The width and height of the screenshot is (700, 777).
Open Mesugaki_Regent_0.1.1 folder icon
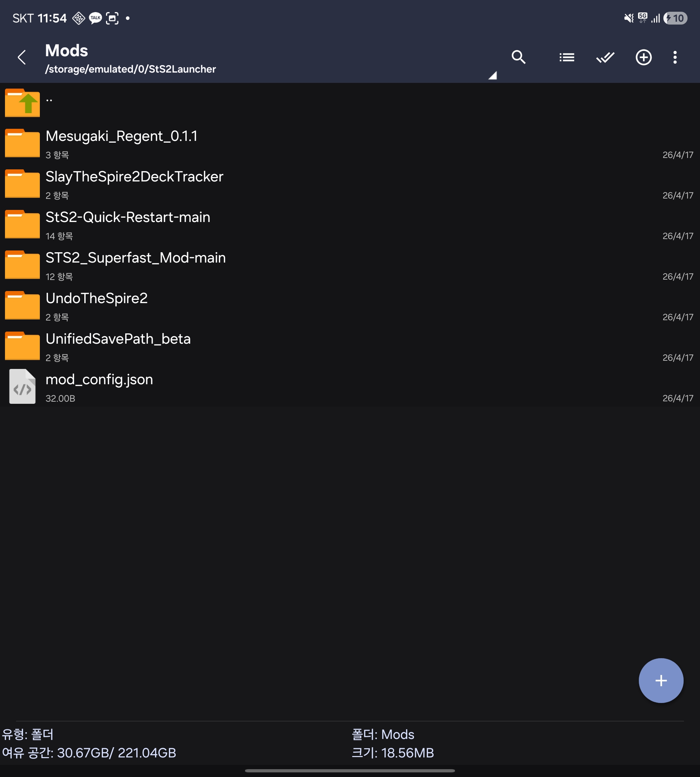[22, 143]
